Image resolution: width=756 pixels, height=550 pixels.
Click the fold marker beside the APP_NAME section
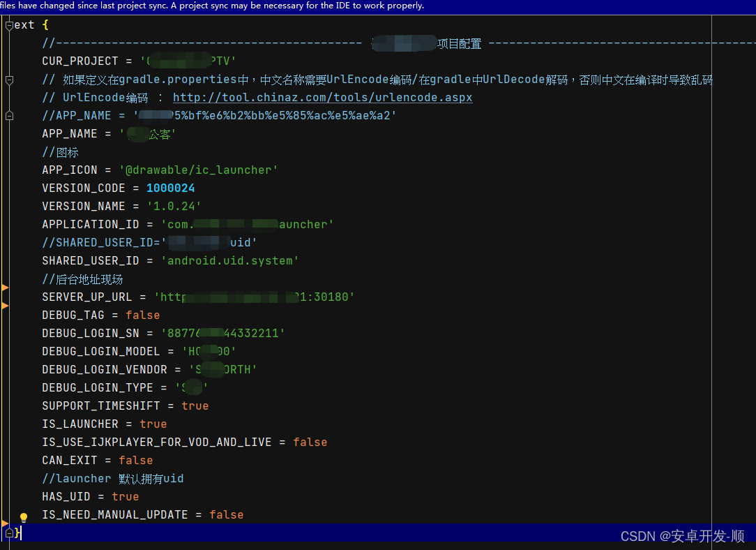pyautogui.click(x=9, y=114)
